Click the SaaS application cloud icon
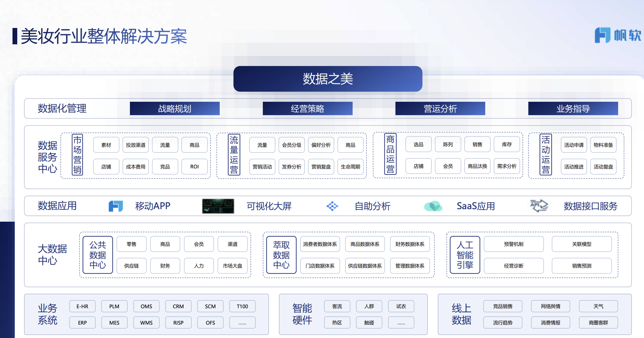The height and width of the screenshot is (338, 644). click(433, 206)
